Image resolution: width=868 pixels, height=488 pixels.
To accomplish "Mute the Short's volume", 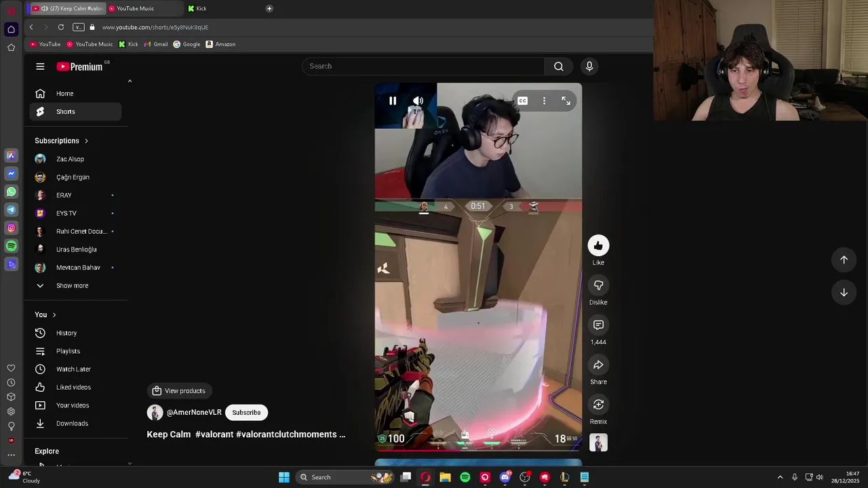I will coord(418,101).
